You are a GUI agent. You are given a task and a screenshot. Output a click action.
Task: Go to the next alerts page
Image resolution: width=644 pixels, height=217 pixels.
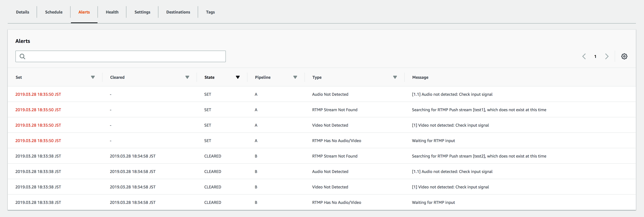[607, 56]
